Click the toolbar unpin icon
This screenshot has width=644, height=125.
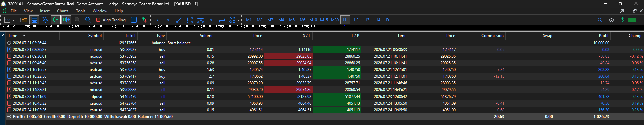click(x=622, y=11)
